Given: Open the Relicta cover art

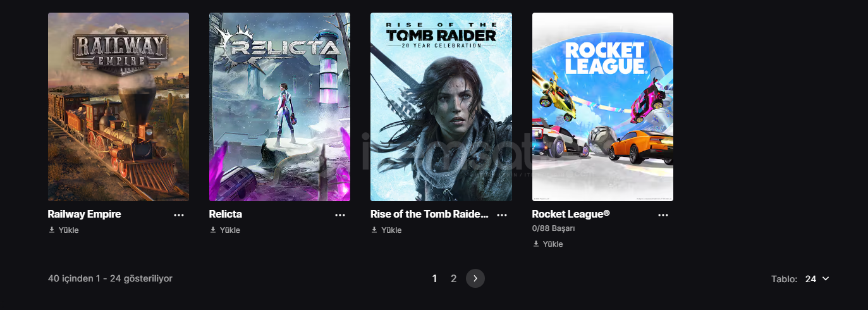Looking at the screenshot, I should pyautogui.click(x=279, y=107).
